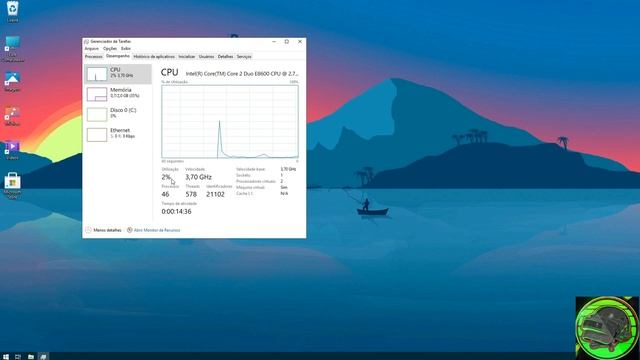Open File Explorer from the taskbar
The image size is (640, 360).
point(31,356)
